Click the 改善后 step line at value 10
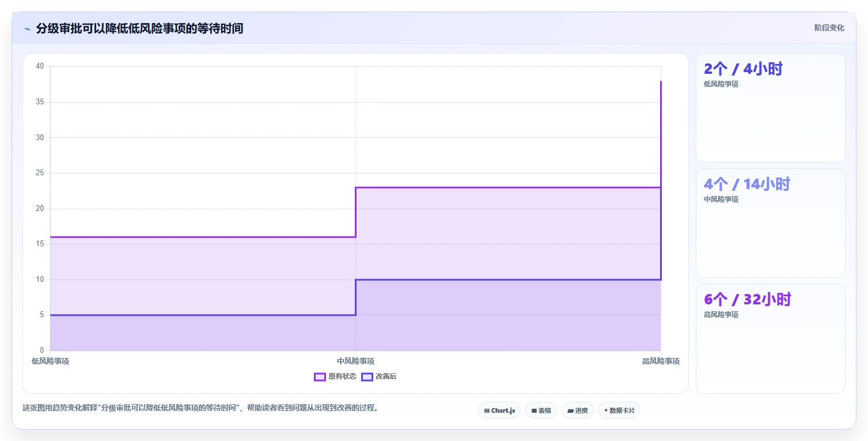The height and width of the screenshot is (441, 868). (508, 280)
